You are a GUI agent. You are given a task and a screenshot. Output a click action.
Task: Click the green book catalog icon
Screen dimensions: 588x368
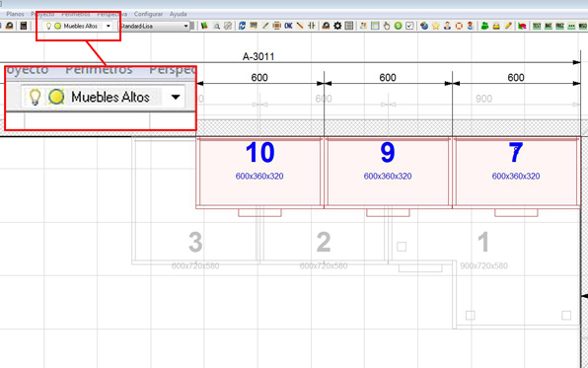204,26
